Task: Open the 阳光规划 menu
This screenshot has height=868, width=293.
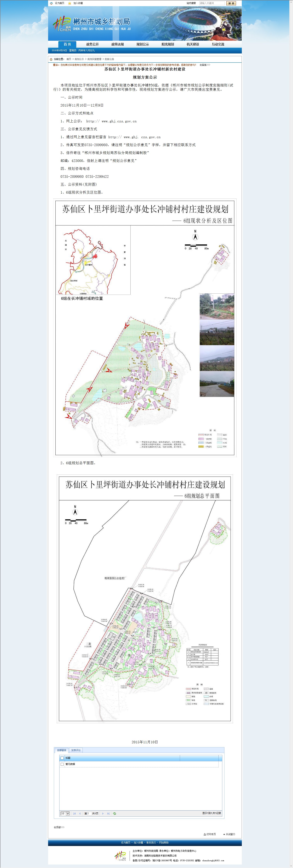Action: [x=168, y=44]
